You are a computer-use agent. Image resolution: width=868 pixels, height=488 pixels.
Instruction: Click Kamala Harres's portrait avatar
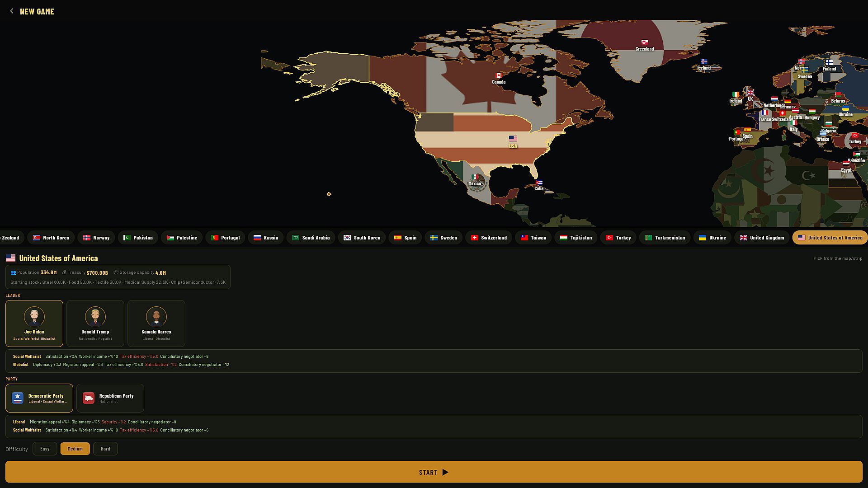pos(156,317)
